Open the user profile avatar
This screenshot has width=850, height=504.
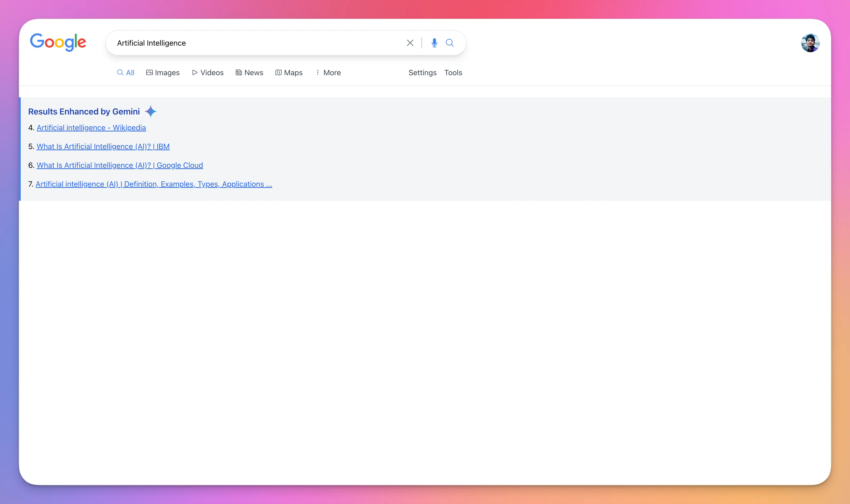(810, 43)
